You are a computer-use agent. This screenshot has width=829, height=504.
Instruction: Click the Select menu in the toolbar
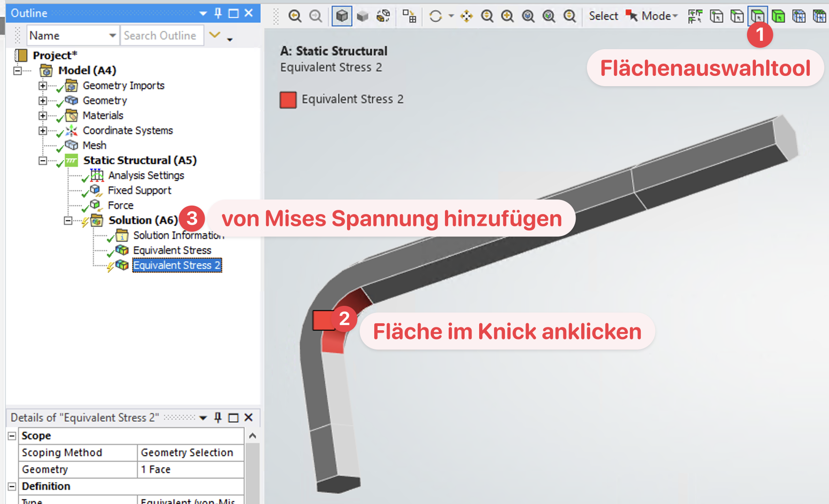(603, 15)
